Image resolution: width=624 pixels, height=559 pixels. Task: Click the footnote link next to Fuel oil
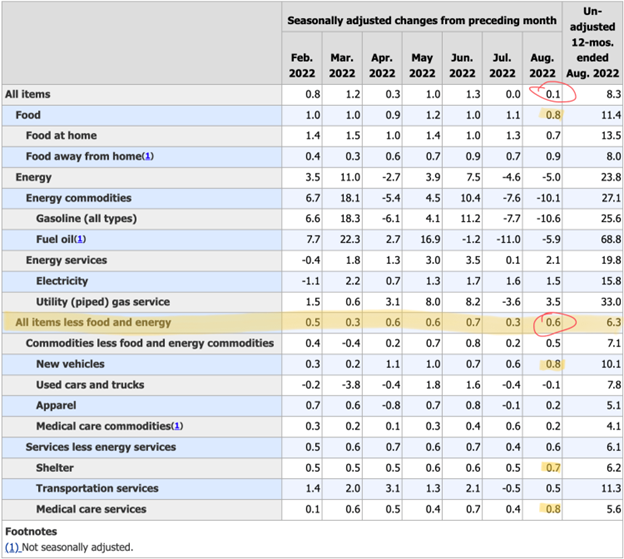click(80, 239)
